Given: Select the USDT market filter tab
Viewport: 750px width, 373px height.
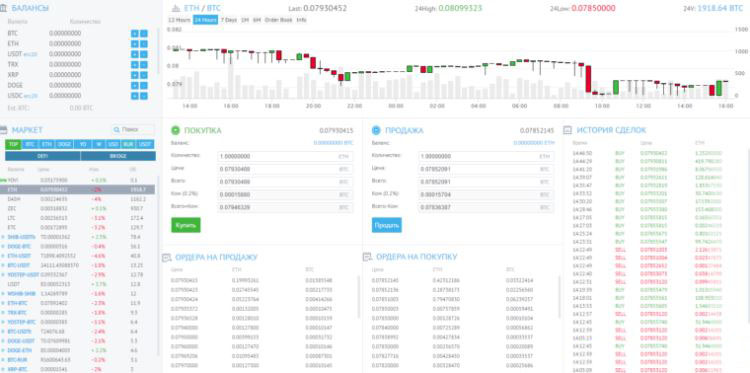Looking at the screenshot, I should (x=145, y=144).
